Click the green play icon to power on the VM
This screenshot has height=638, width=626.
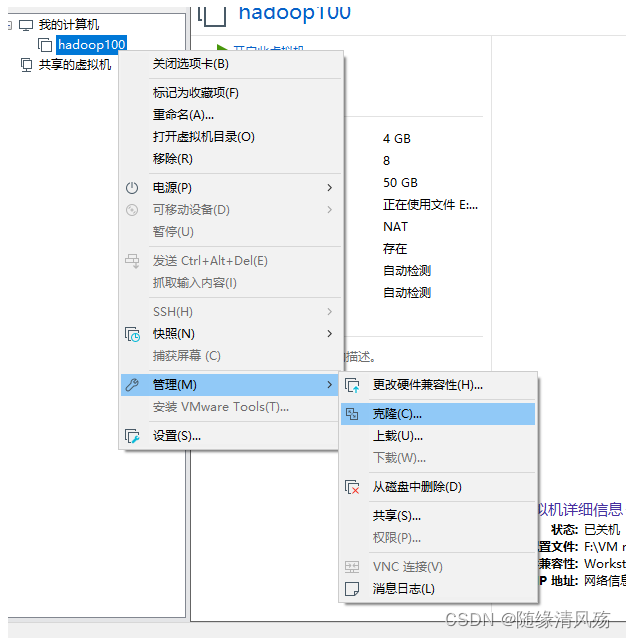(222, 48)
